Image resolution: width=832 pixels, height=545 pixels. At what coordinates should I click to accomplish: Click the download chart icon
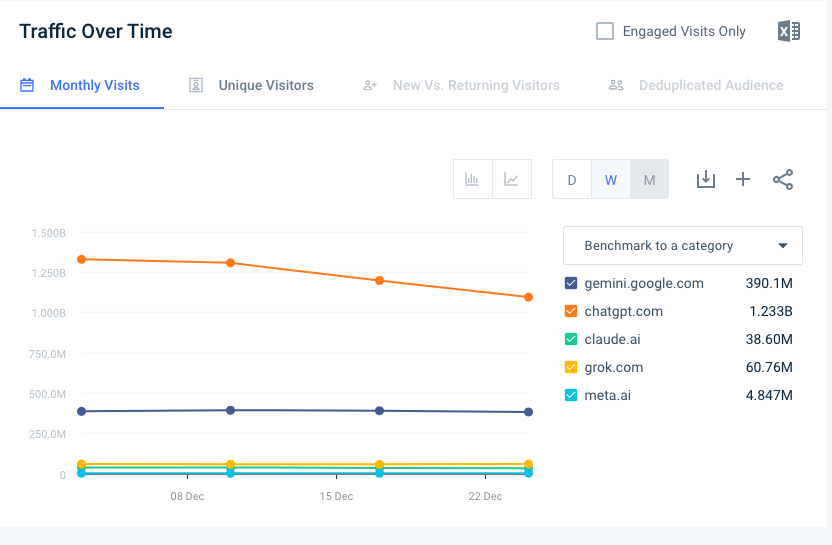click(x=706, y=180)
